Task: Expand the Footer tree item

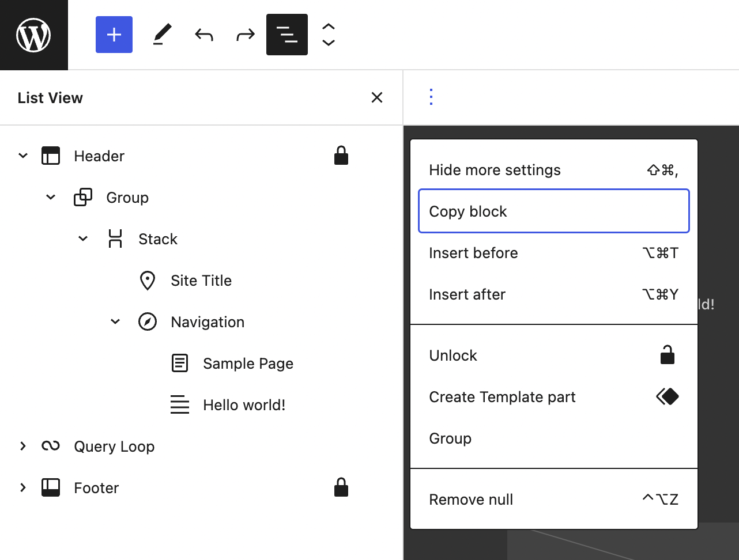Action: (x=23, y=487)
